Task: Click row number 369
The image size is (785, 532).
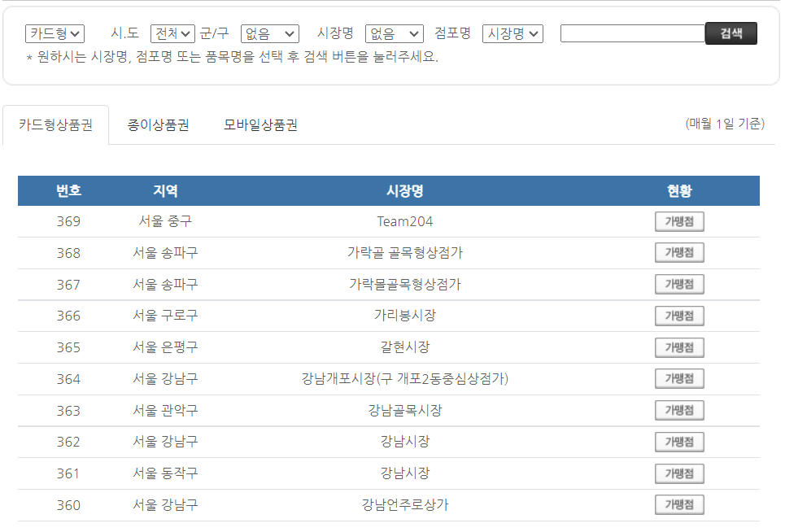Action: [68, 221]
